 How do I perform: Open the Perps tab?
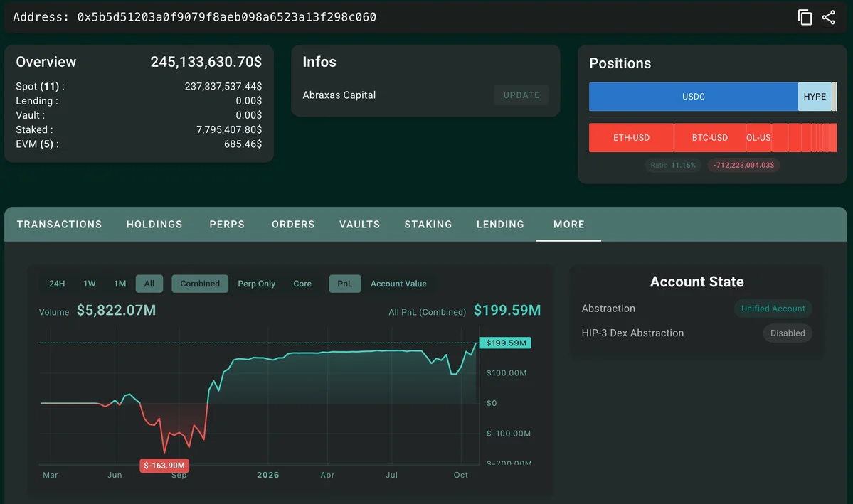tap(227, 225)
